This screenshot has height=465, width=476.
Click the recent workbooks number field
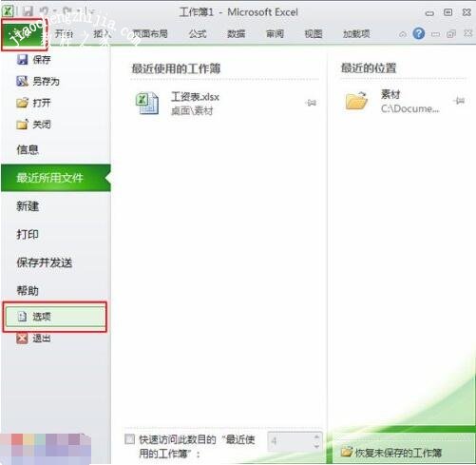click(x=290, y=441)
